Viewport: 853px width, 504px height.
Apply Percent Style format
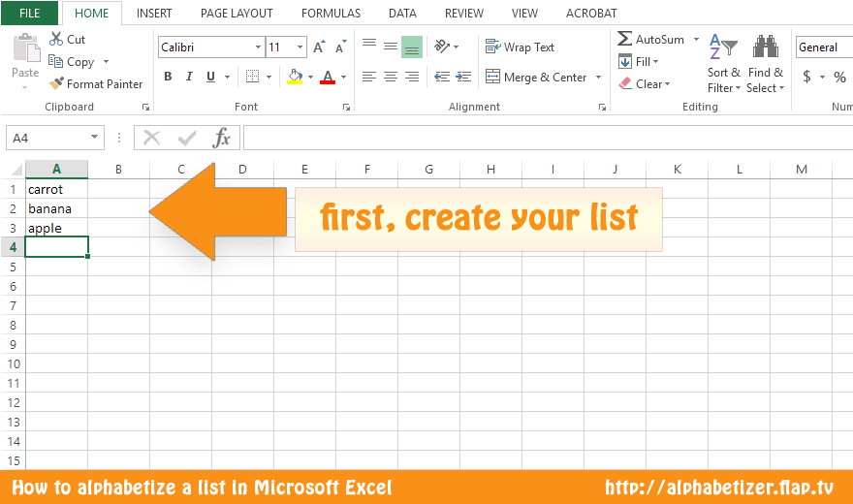(840, 78)
